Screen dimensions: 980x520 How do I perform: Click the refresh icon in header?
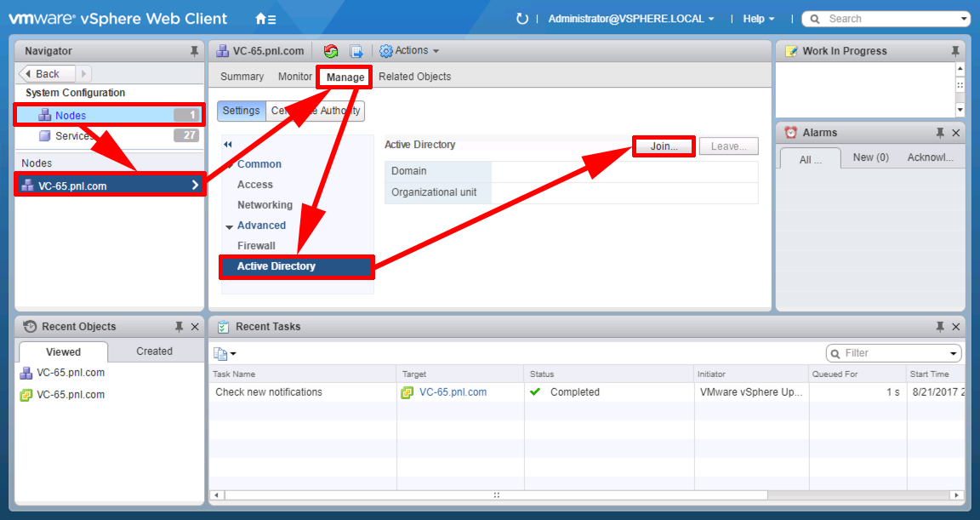click(521, 19)
